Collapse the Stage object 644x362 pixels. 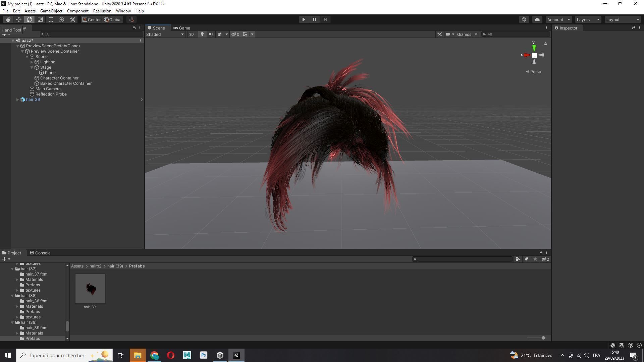32,67
